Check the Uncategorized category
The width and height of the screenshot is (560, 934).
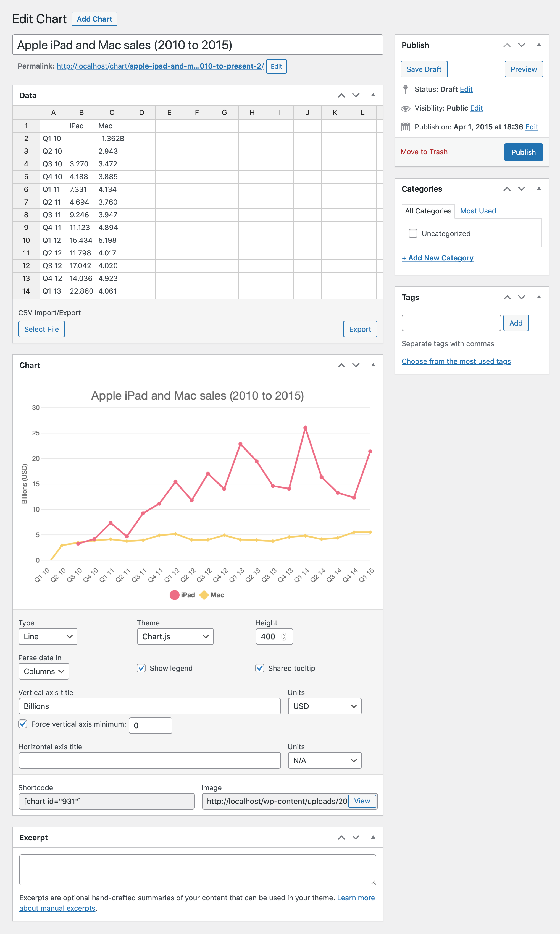(x=413, y=233)
